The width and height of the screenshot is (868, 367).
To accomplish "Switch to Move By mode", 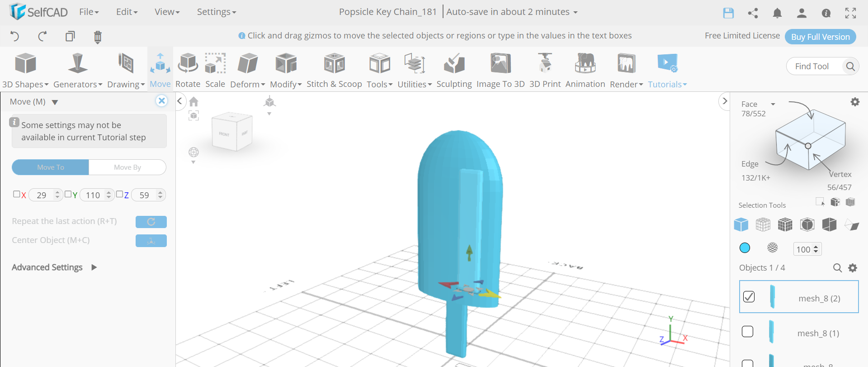I will tap(127, 167).
